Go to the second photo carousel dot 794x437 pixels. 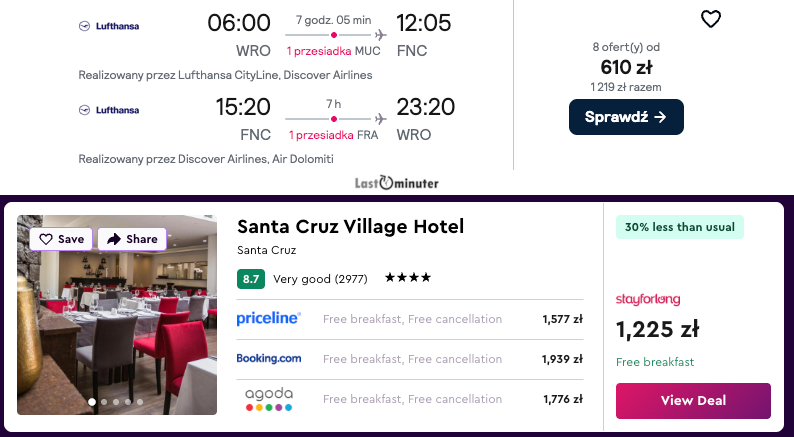point(104,402)
